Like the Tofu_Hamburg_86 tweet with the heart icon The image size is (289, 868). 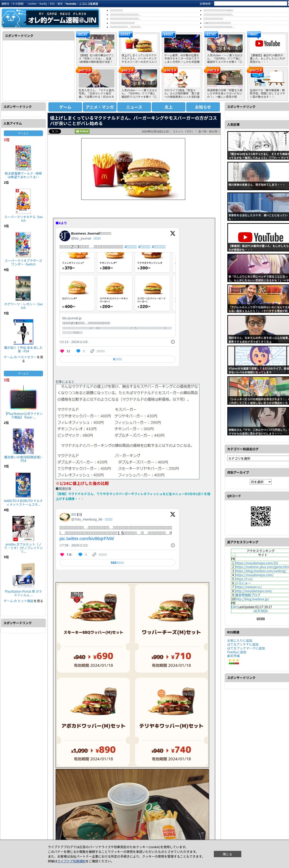click(62, 554)
